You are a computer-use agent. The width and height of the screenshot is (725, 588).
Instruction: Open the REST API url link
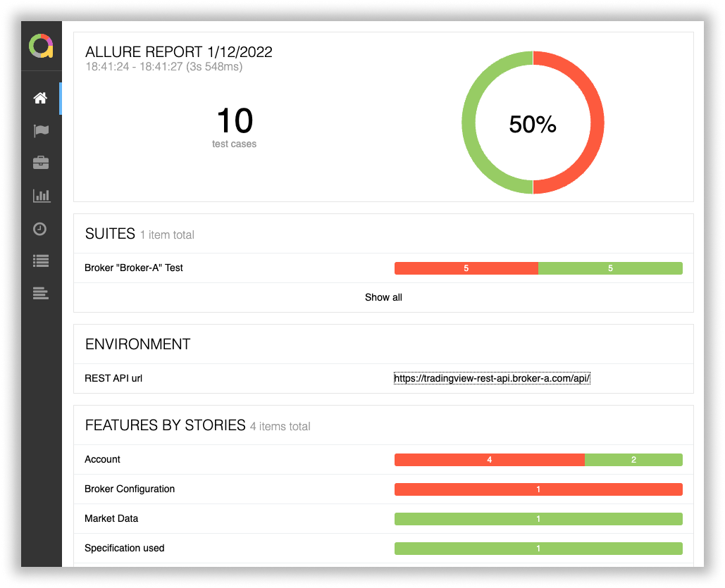click(491, 378)
